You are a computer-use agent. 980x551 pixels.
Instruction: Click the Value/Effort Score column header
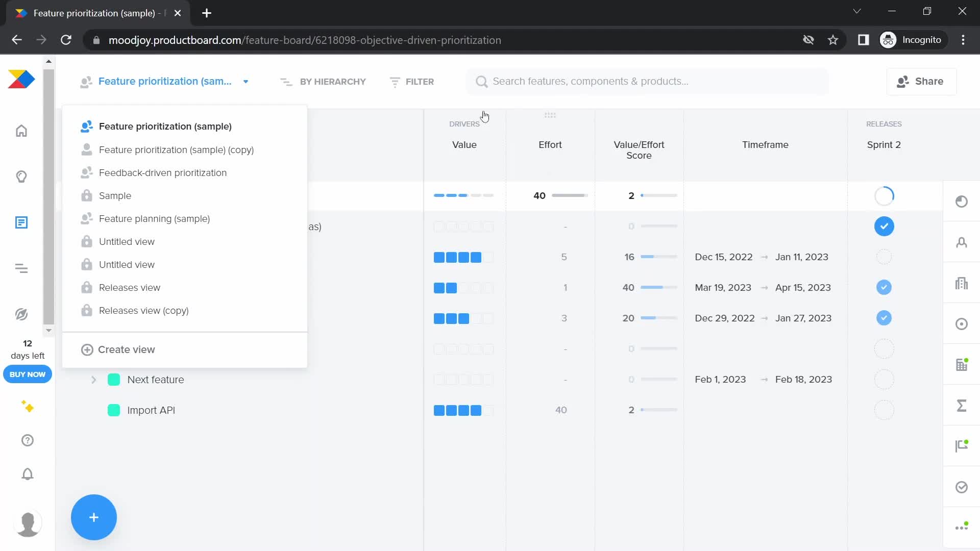point(639,150)
